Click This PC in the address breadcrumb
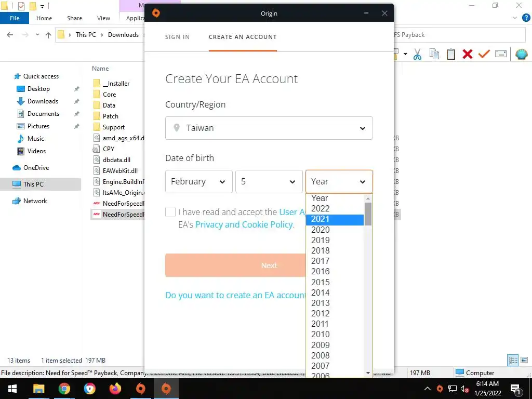 [x=86, y=35]
